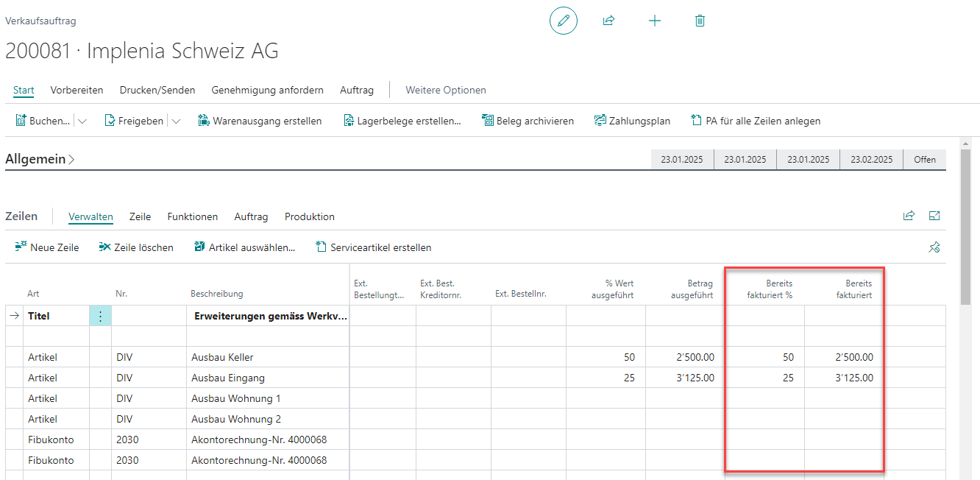Screen dimensions: 980x480
Task: Click the 3'125.00 Bereits fakturiert cell
Action: pos(844,378)
